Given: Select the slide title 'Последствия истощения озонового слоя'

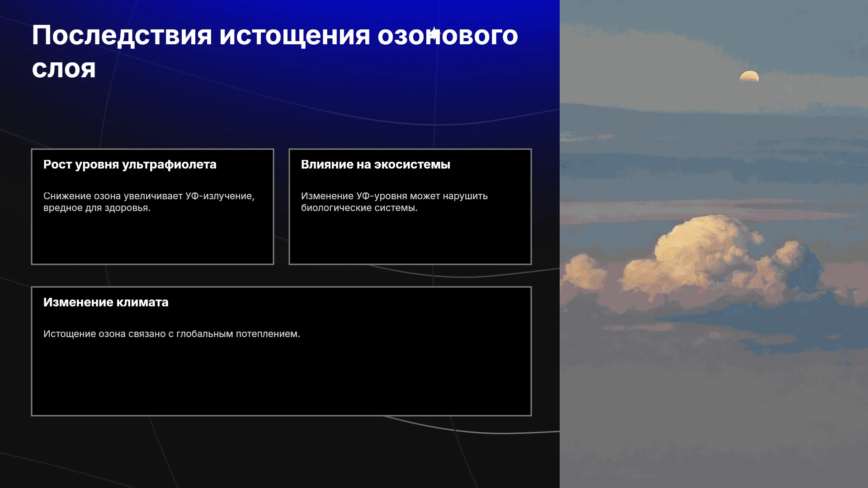Looking at the screenshot, I should click(x=275, y=52).
